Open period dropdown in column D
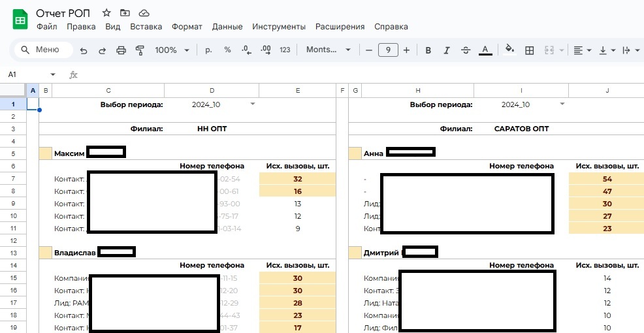This screenshot has height=333, width=644. (253, 104)
